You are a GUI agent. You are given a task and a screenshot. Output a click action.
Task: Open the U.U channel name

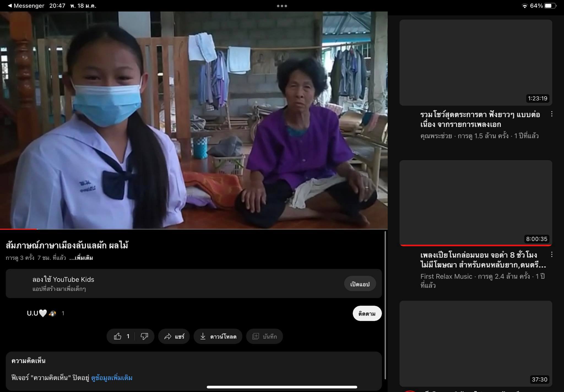[32, 313]
